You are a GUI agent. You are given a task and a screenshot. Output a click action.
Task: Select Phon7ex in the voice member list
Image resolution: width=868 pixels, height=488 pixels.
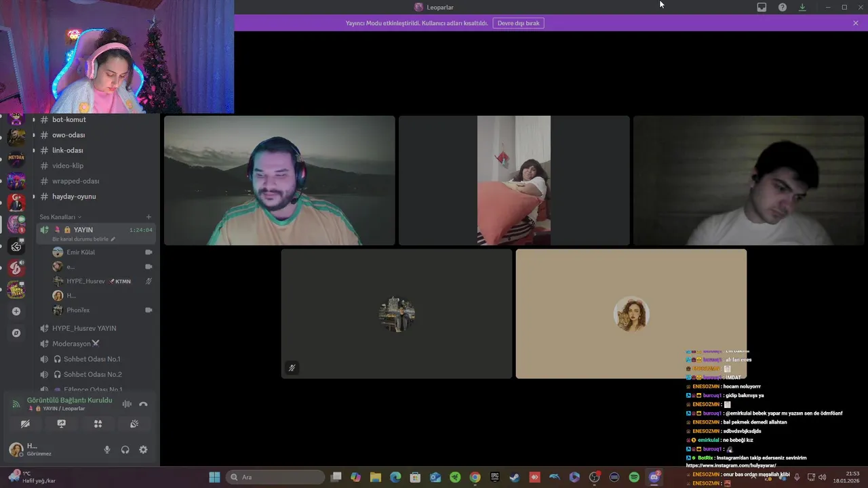click(x=102, y=310)
